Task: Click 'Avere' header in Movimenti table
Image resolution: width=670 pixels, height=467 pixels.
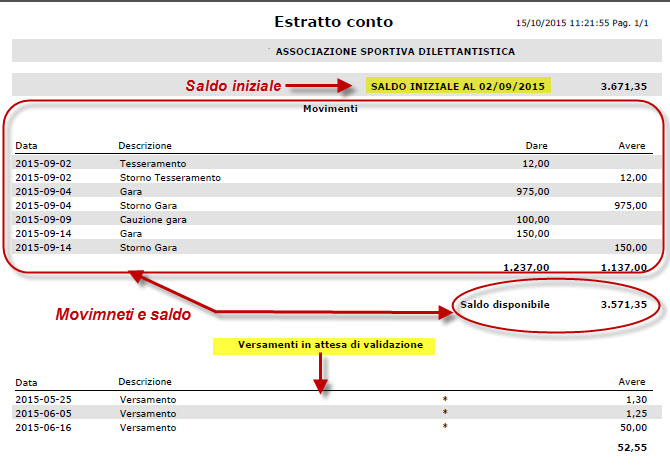Action: 632,146
